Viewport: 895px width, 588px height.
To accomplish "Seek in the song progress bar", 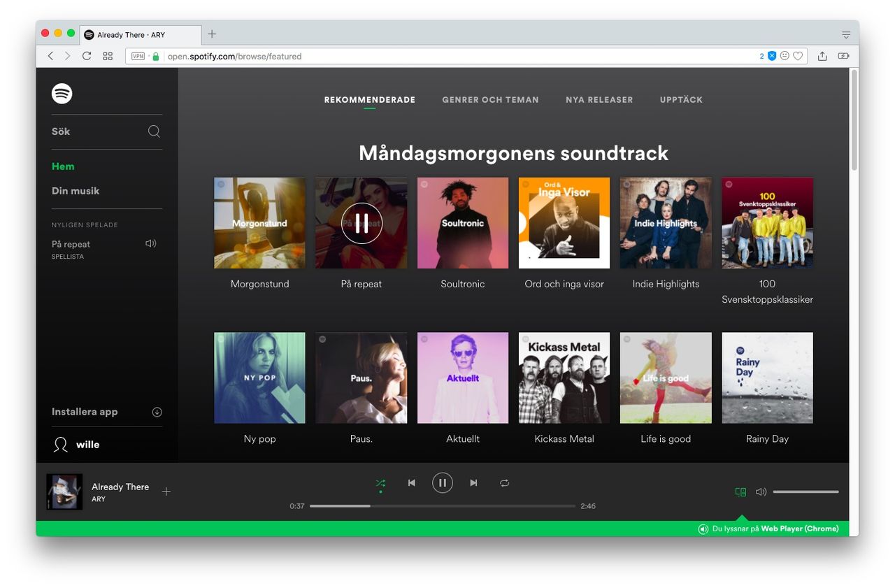I will (443, 505).
